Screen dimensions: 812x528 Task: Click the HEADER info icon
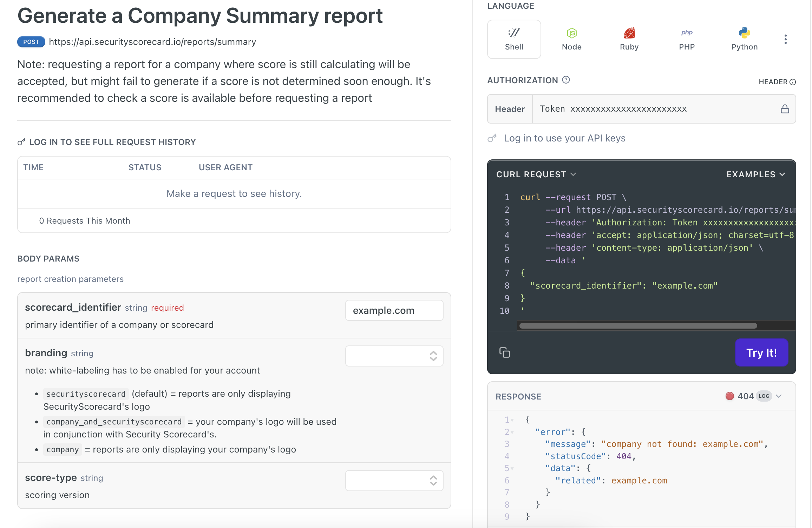pos(793,82)
